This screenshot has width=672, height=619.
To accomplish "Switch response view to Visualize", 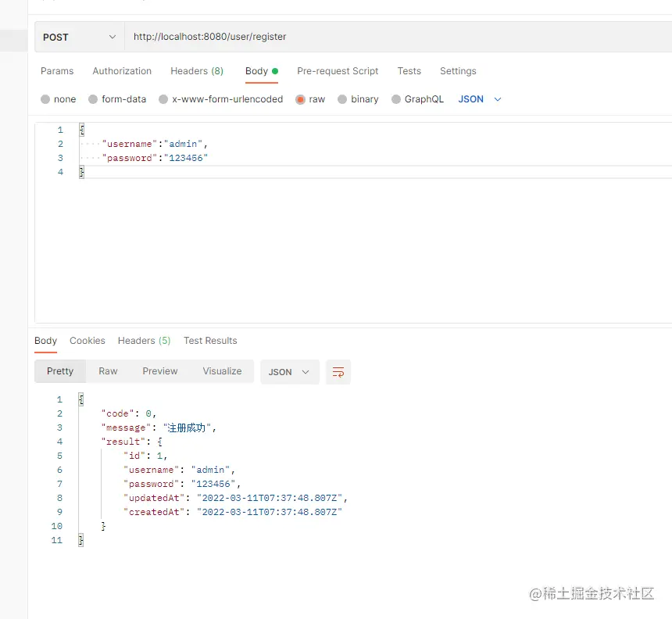I will click(222, 371).
